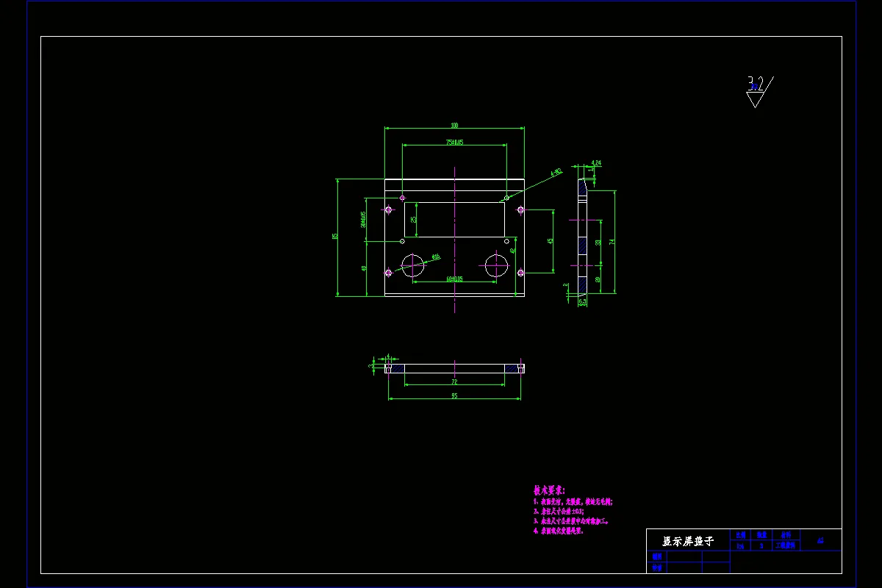
Task: Click the '95' dimension in the bottom view
Action: point(454,395)
